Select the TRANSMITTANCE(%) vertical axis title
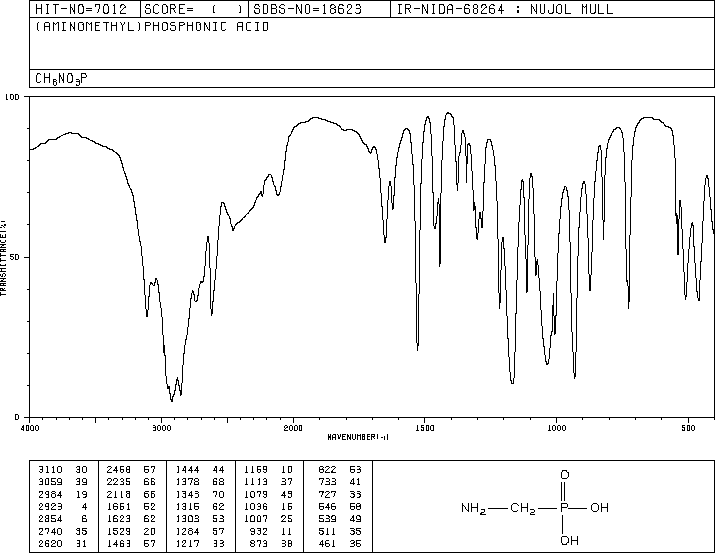The height and width of the screenshot is (553, 715). (3, 258)
